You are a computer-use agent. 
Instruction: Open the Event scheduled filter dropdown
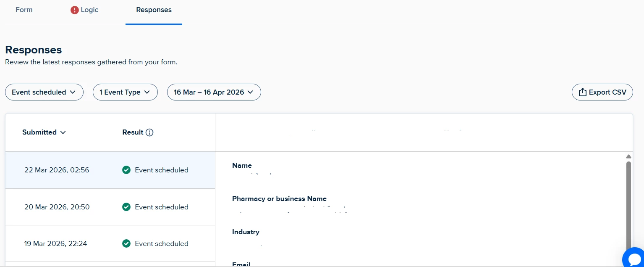tap(44, 92)
